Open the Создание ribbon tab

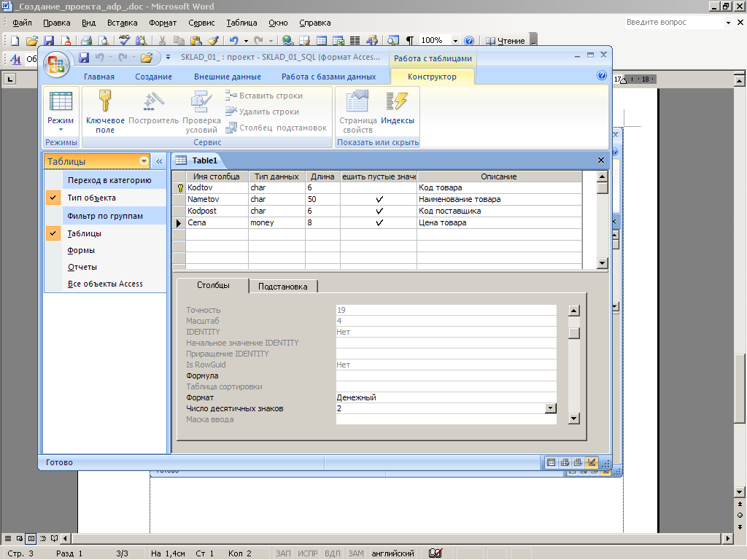pyautogui.click(x=153, y=77)
